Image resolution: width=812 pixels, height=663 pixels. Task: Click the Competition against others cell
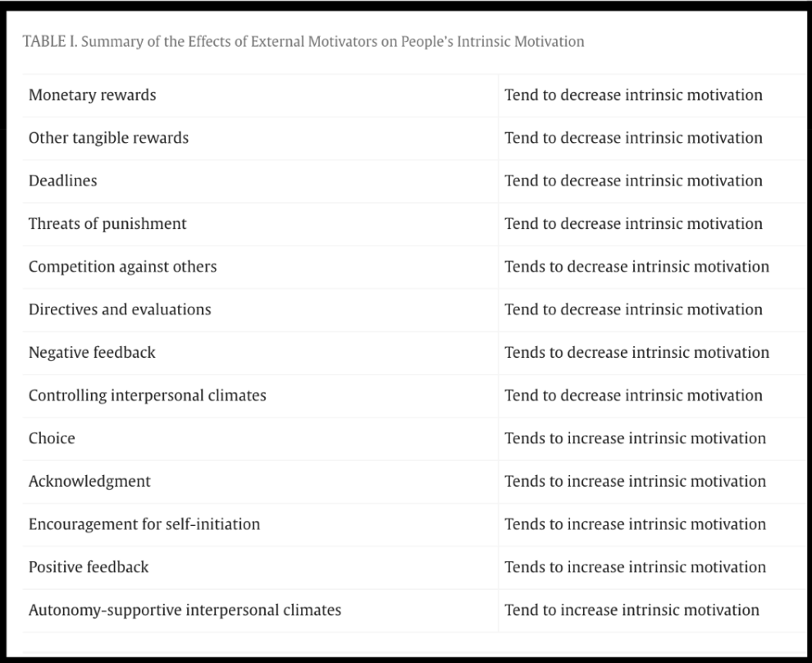pyautogui.click(x=122, y=267)
